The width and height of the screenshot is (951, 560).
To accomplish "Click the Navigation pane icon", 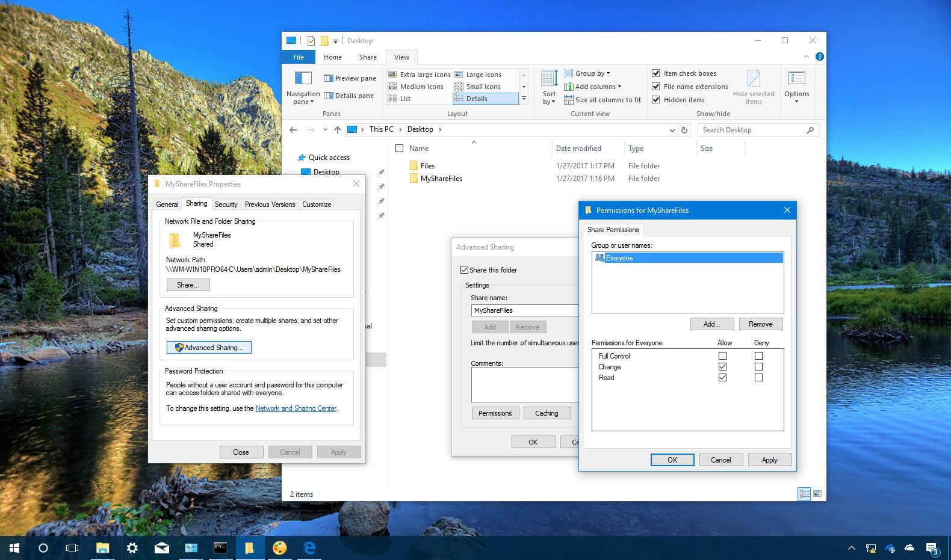I will click(303, 79).
